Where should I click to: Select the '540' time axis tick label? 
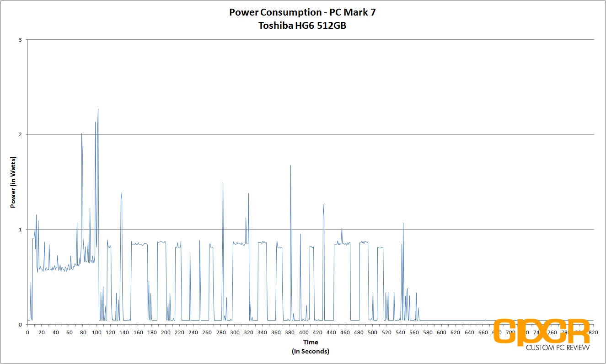pyautogui.click(x=400, y=332)
